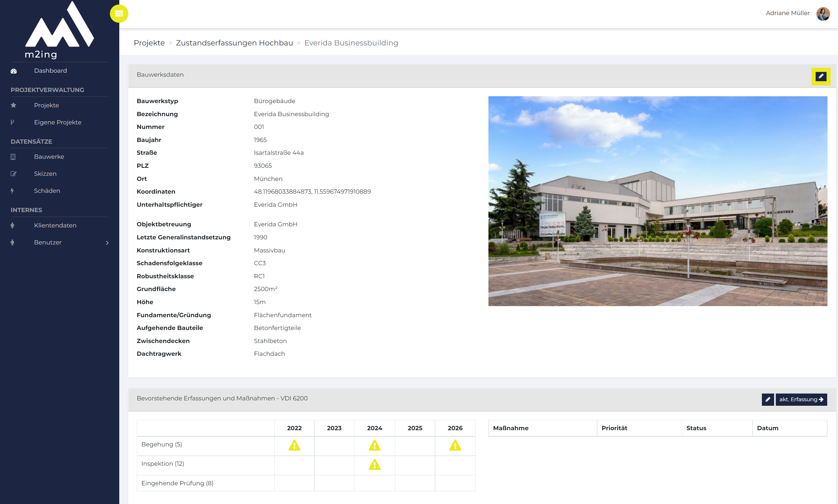Edit upcoming Erfassungen with the pencil icon
The width and height of the screenshot is (838, 504).
tap(768, 399)
